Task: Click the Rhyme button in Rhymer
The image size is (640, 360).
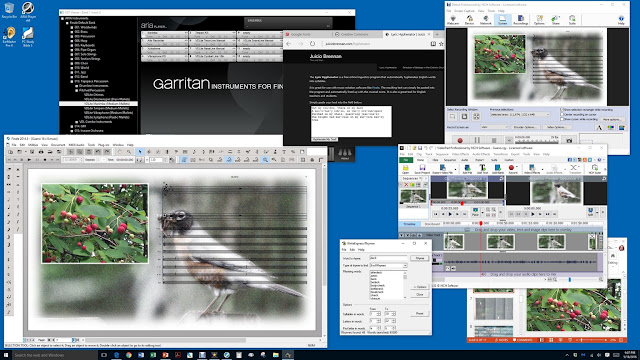Action: coord(420,258)
